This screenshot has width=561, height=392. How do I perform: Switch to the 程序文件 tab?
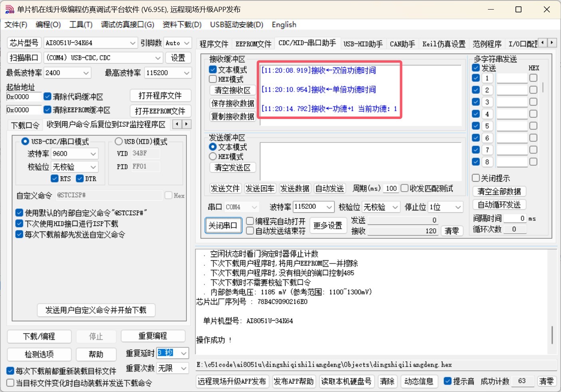tap(214, 44)
